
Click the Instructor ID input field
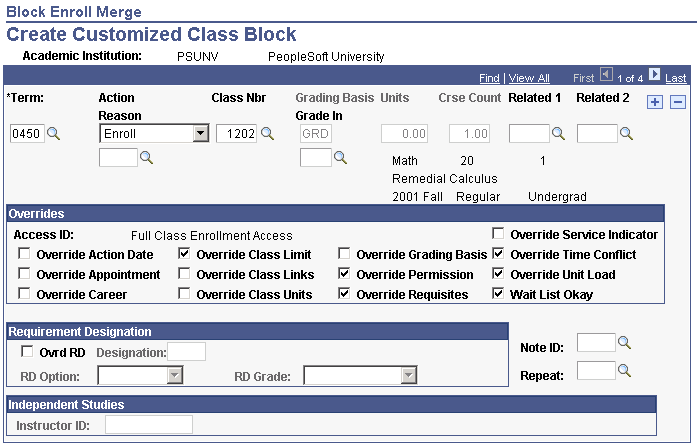coord(149,424)
